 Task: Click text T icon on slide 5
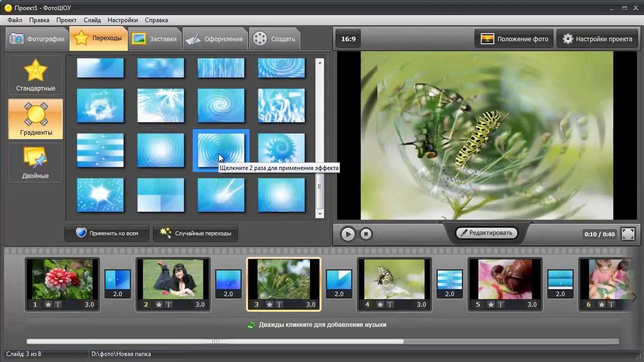(x=501, y=305)
